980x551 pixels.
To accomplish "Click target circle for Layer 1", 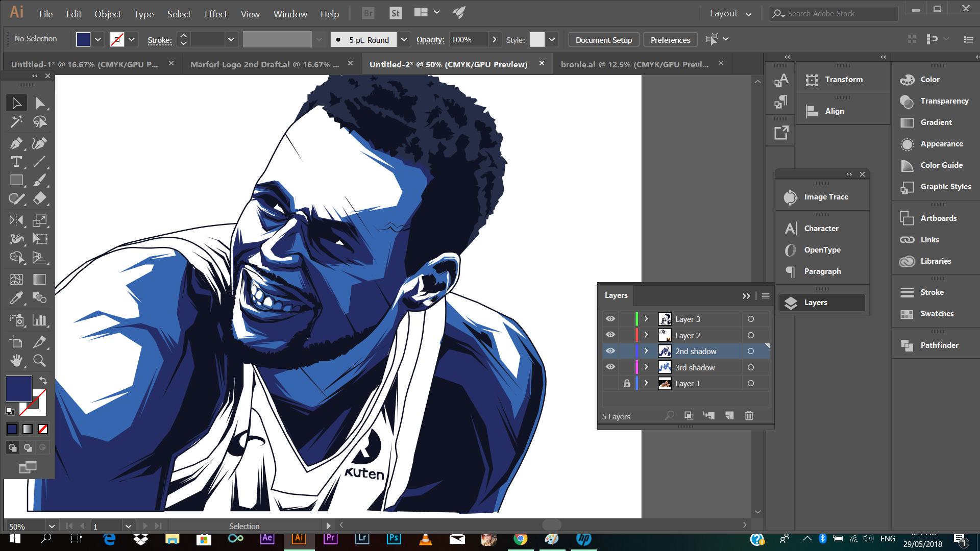I will (751, 383).
